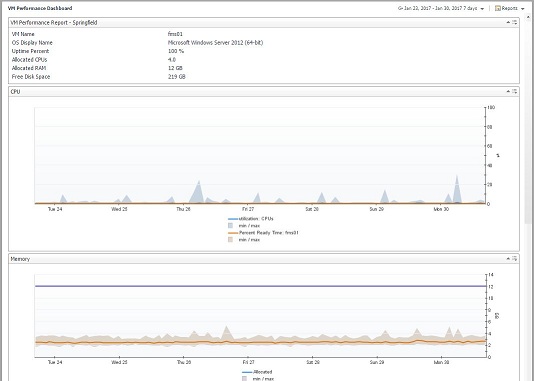Click the Allocated legend line in Memory
The width and height of the screenshot is (534, 381).
[247, 372]
